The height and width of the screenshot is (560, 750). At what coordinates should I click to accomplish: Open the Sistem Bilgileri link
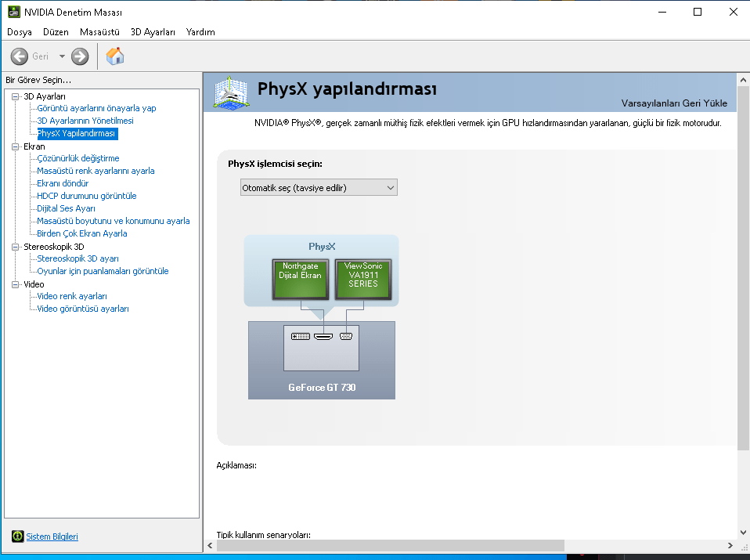(52, 536)
